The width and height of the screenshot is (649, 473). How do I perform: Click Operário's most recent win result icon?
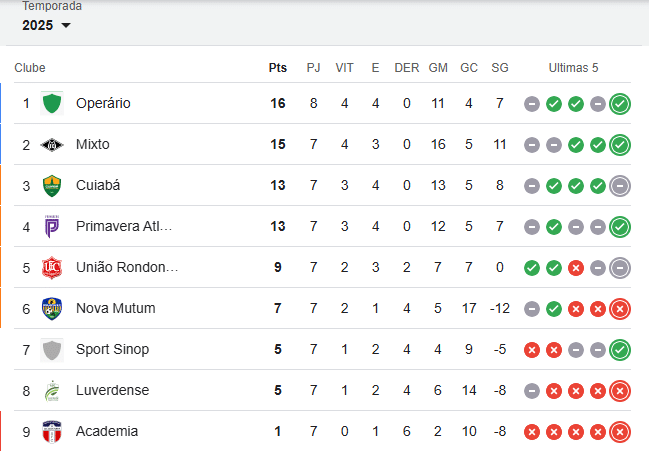click(x=620, y=103)
